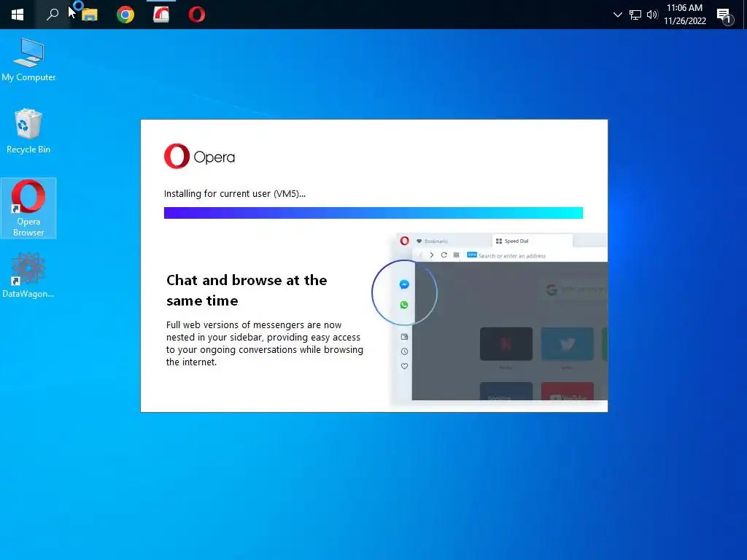Open taskbar search magnifier
747x560 pixels.
coord(53,15)
